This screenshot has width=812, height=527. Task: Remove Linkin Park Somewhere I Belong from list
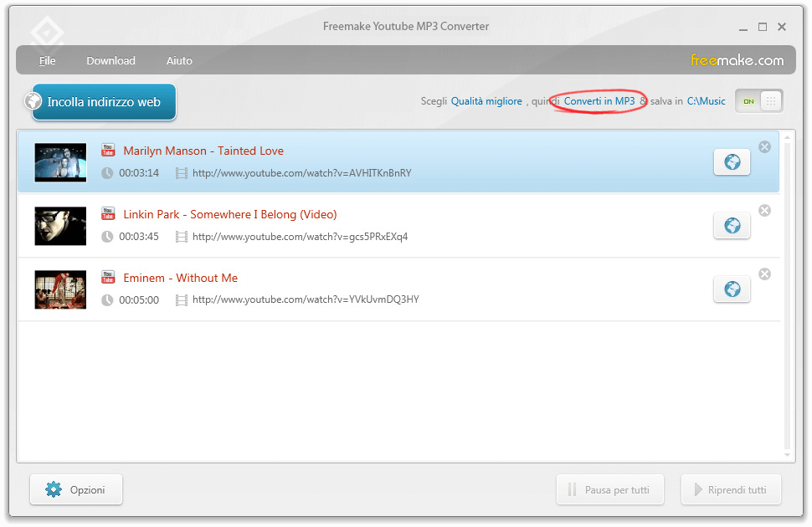tap(764, 210)
